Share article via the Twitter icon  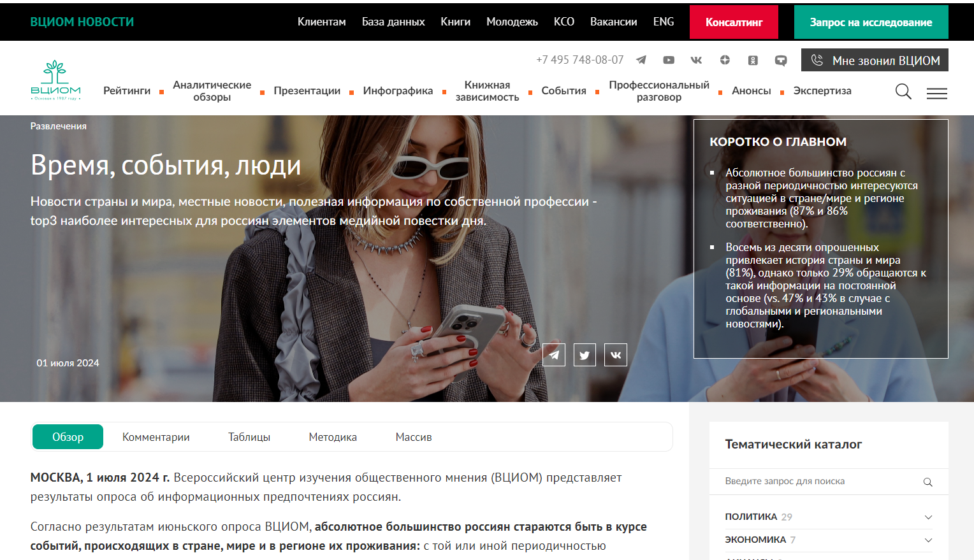tap(585, 355)
